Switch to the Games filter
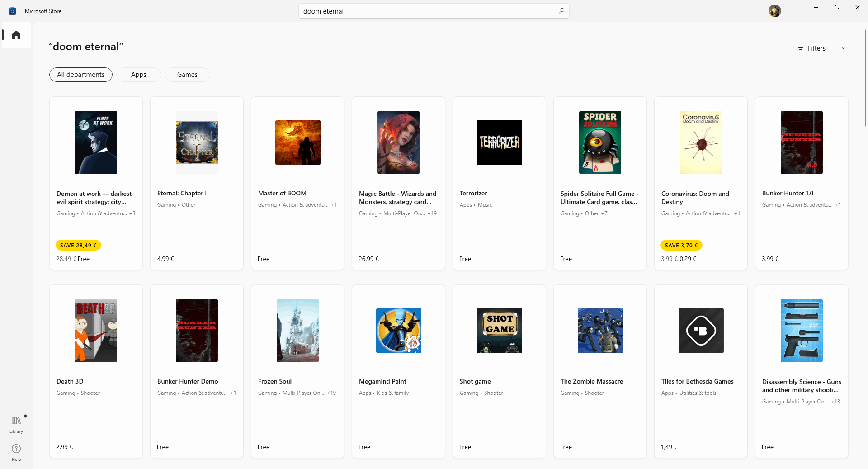 click(187, 75)
